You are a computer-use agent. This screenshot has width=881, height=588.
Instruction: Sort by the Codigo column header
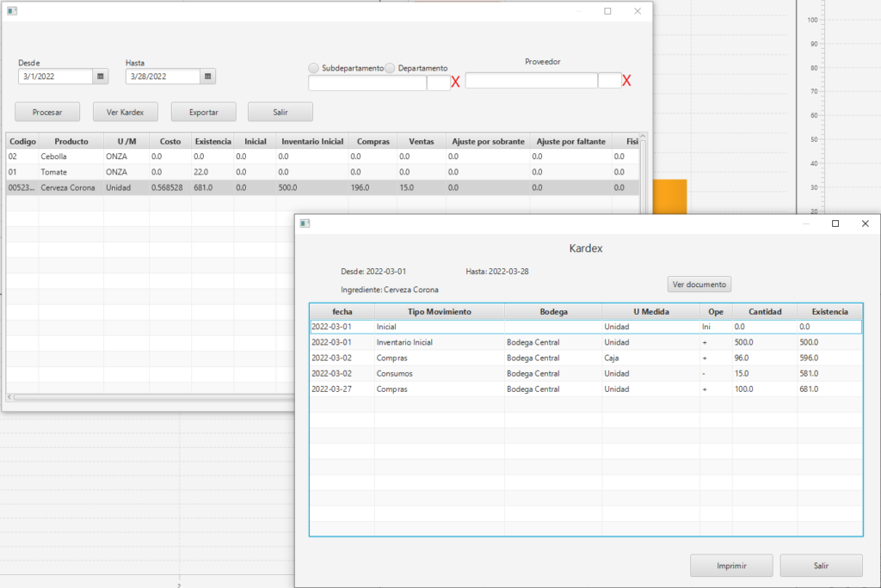coord(22,142)
